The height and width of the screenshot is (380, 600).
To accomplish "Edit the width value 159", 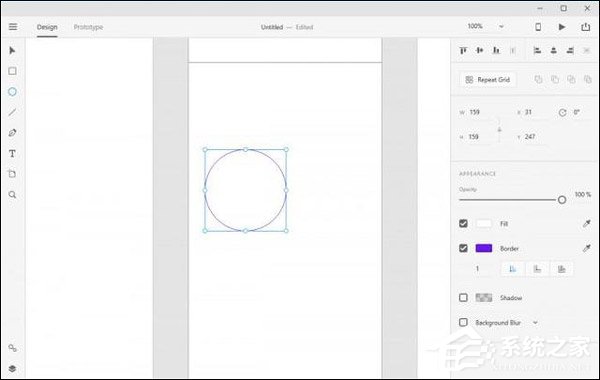I will pos(474,112).
